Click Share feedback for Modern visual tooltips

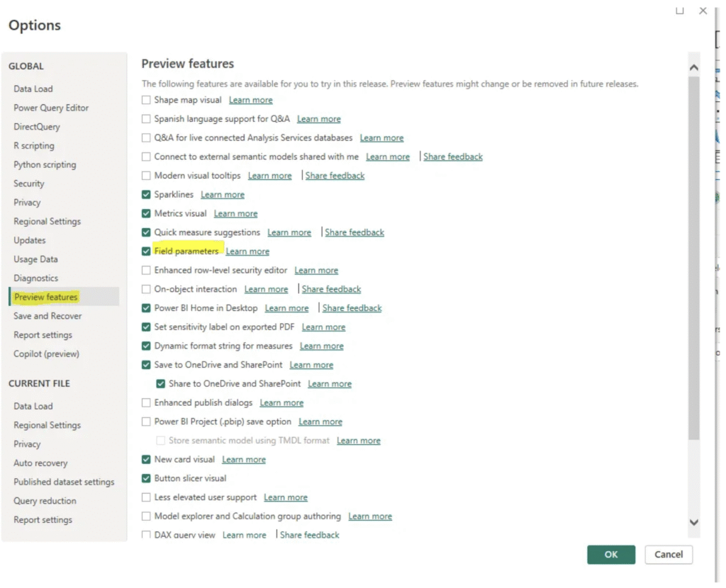click(x=335, y=176)
